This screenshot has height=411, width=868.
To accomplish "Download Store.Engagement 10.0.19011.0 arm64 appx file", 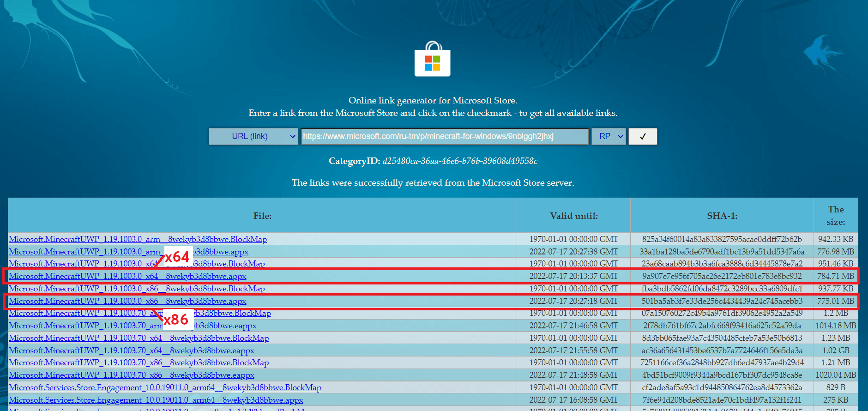I will coord(156,400).
